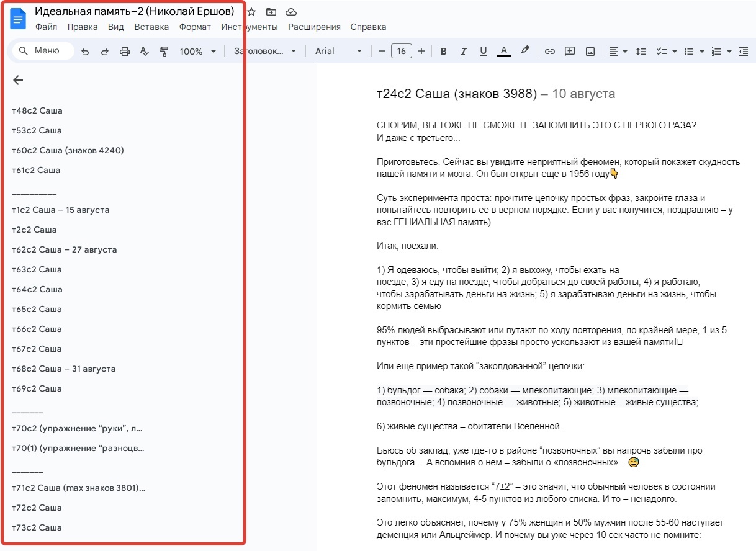The image size is (756, 551).
Task: Click the Undo arrow in toolbar
Action: (x=85, y=52)
